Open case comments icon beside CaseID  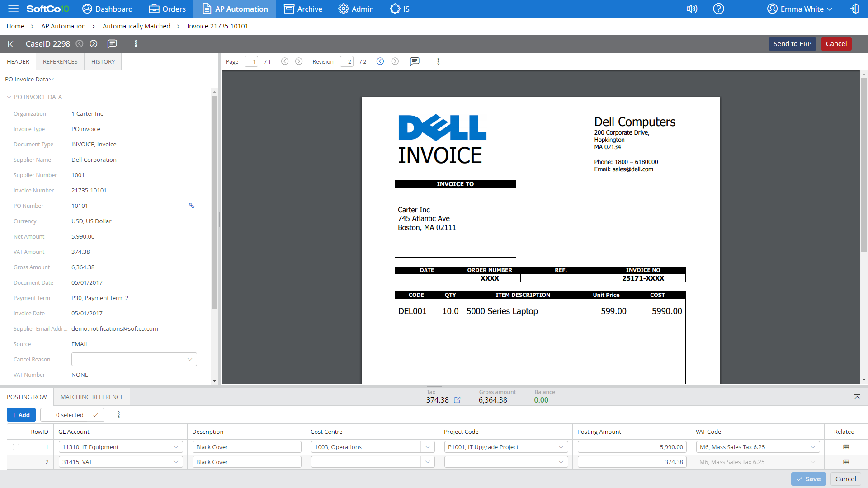pos(112,44)
